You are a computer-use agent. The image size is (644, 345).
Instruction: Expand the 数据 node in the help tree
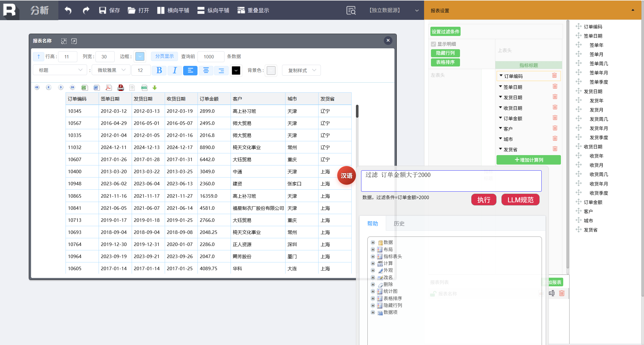point(373,242)
